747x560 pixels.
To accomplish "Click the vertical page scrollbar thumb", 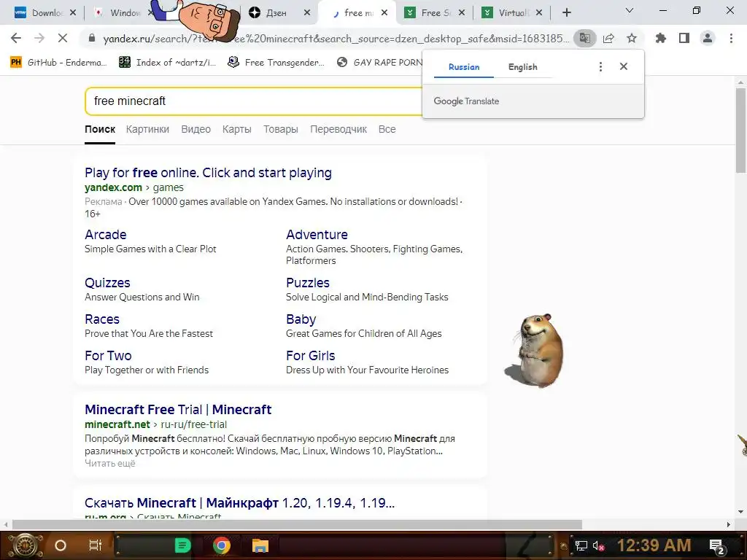I will (741, 130).
